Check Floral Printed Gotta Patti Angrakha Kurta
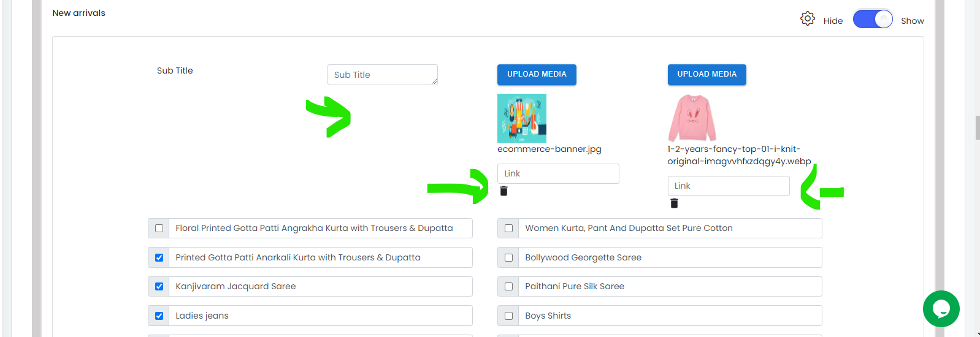This screenshot has height=337, width=980. point(159,228)
